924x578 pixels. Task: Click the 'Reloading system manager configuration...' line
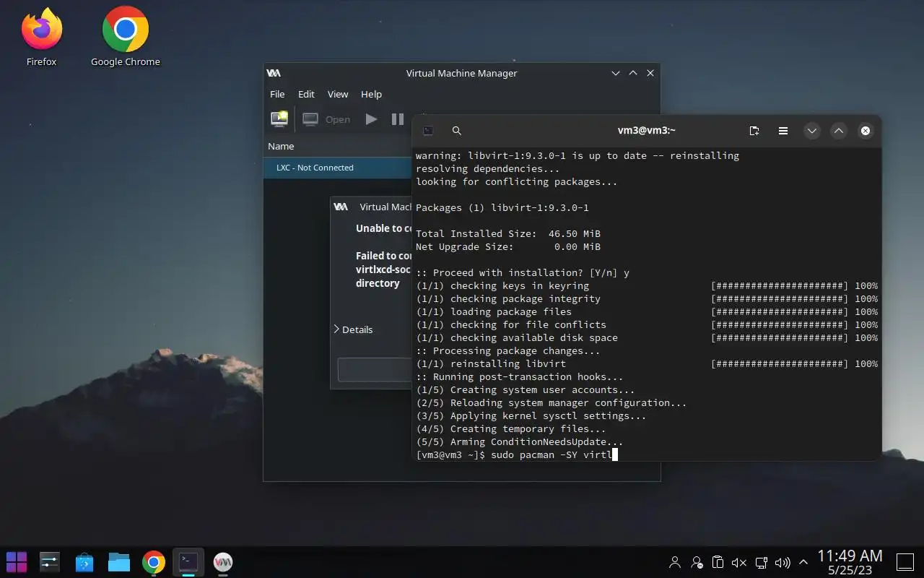552,403
